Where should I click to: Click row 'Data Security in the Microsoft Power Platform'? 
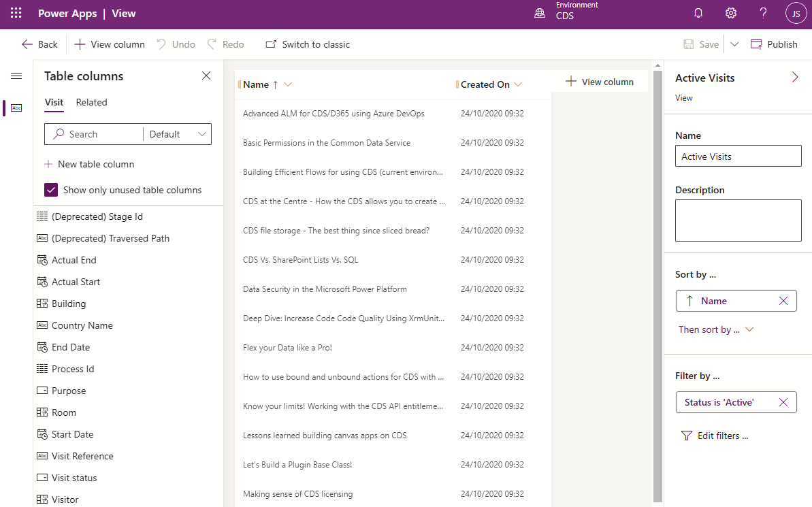tap(393, 289)
